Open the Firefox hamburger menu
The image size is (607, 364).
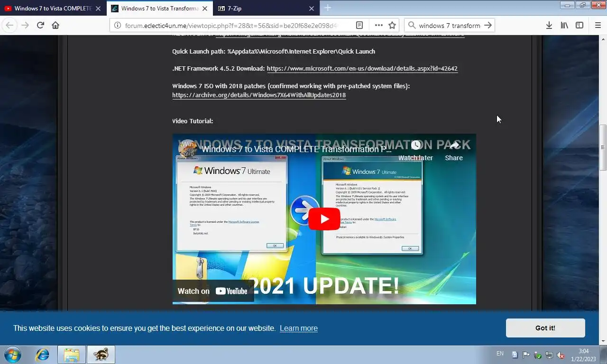click(x=598, y=25)
